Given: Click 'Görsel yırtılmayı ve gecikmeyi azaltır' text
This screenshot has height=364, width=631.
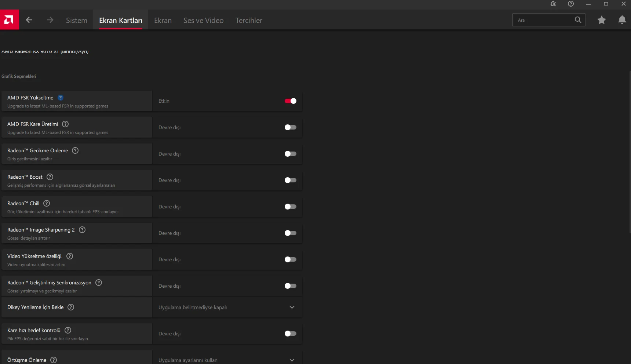Looking at the screenshot, I should [42, 291].
